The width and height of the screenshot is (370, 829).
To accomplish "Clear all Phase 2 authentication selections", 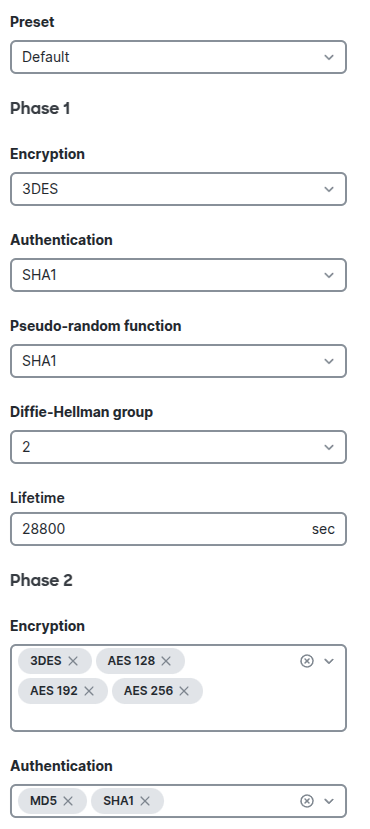I will (x=307, y=801).
